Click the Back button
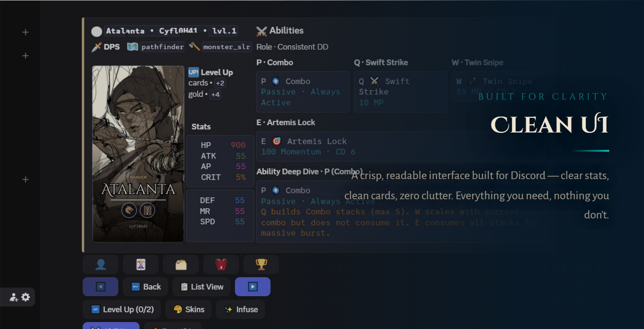This screenshot has height=329, width=644. coord(145,287)
